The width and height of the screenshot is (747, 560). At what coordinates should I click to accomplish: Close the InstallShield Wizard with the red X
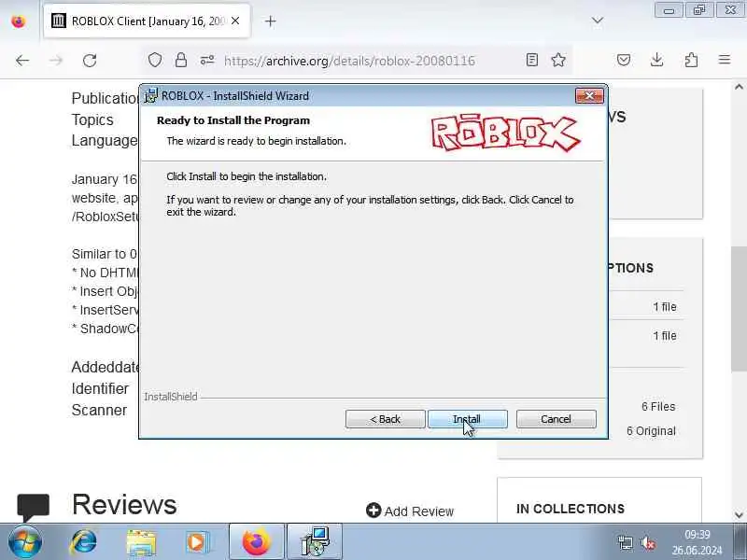(x=589, y=96)
